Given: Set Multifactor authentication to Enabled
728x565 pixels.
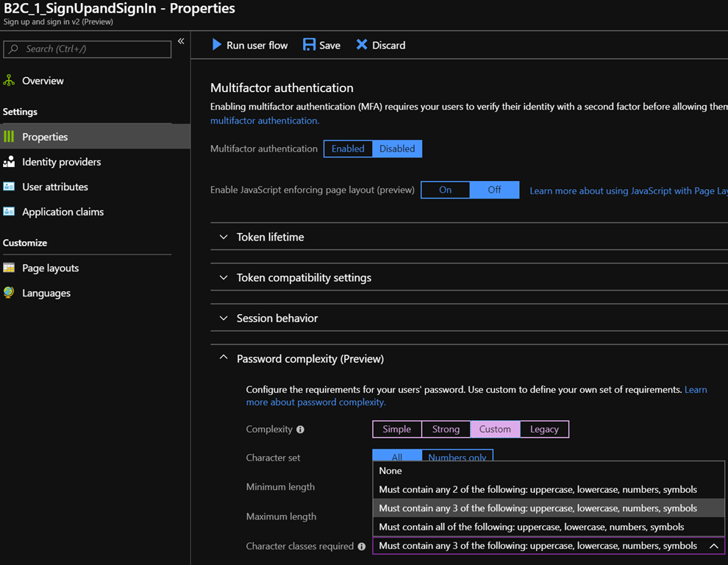Looking at the screenshot, I should pos(348,149).
